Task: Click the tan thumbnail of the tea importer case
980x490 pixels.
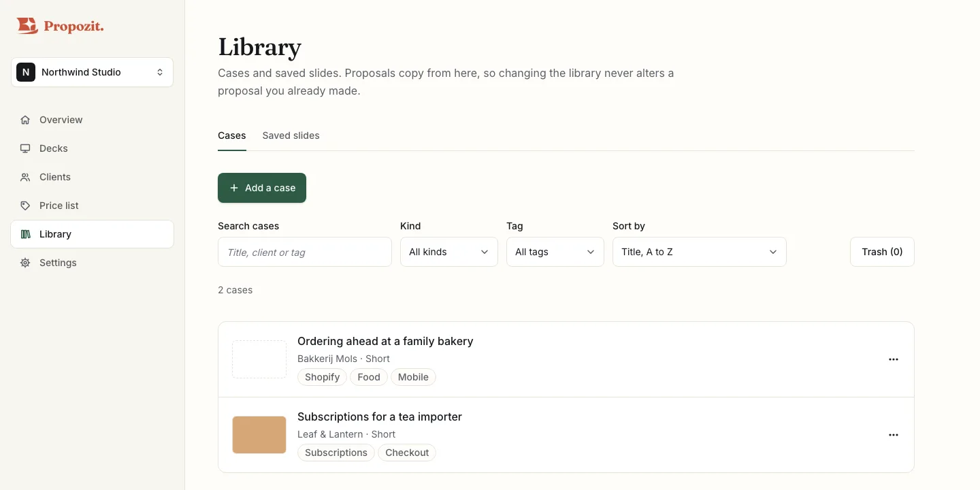Action: pyautogui.click(x=259, y=435)
